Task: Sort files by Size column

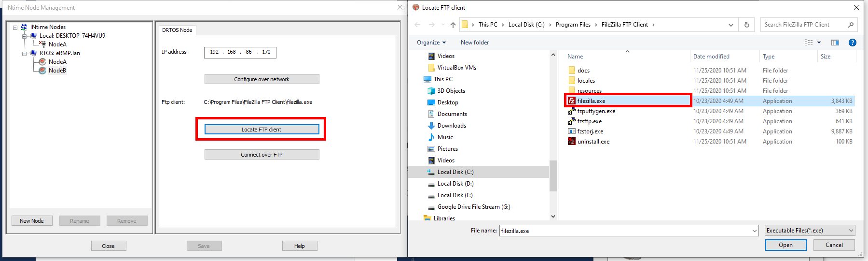Action: point(826,57)
